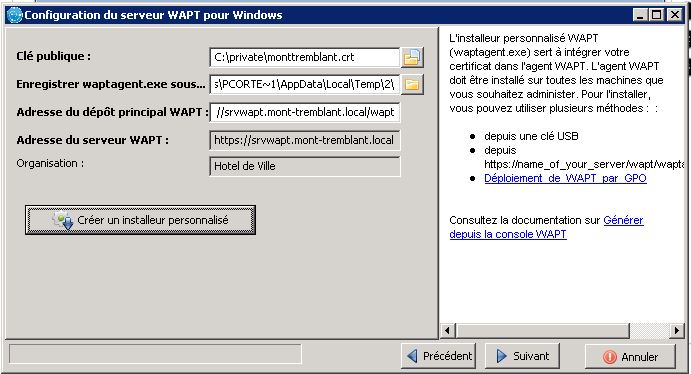This screenshot has width=691, height=374.
Task: Create a custom installer
Action: [141, 220]
